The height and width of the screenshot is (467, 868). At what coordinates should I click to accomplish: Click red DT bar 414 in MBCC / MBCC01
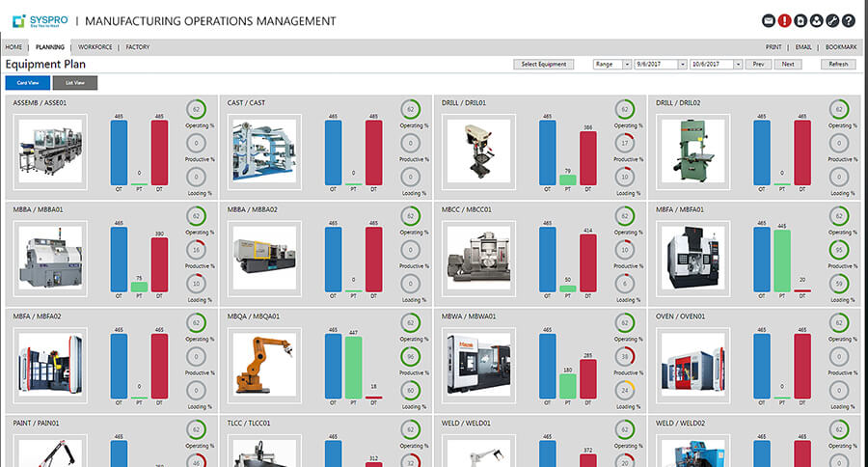click(x=588, y=263)
